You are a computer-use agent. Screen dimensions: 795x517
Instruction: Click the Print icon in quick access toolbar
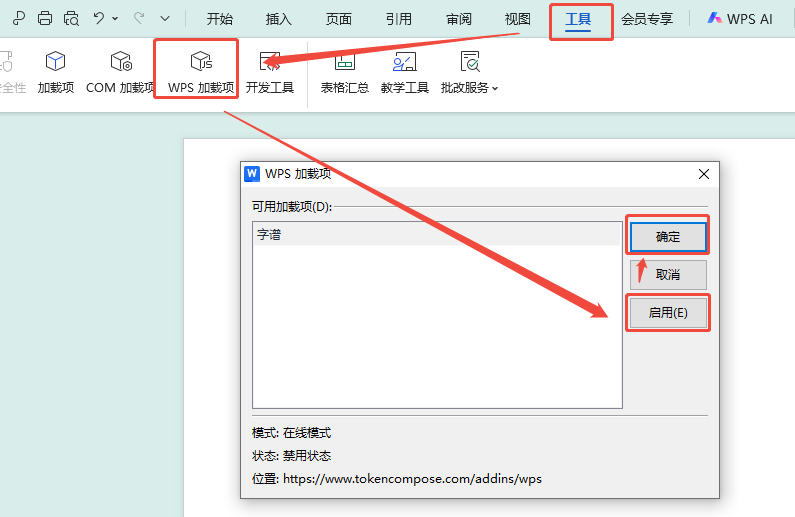point(45,18)
